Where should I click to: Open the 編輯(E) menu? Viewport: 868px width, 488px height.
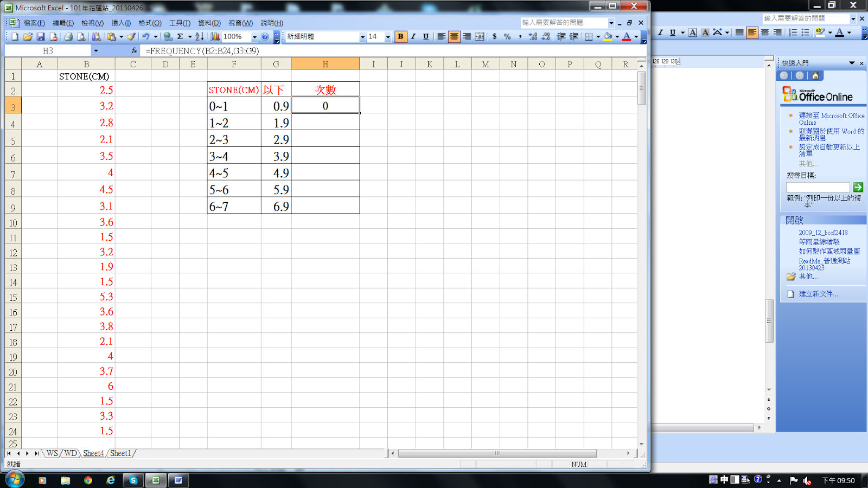click(x=63, y=23)
